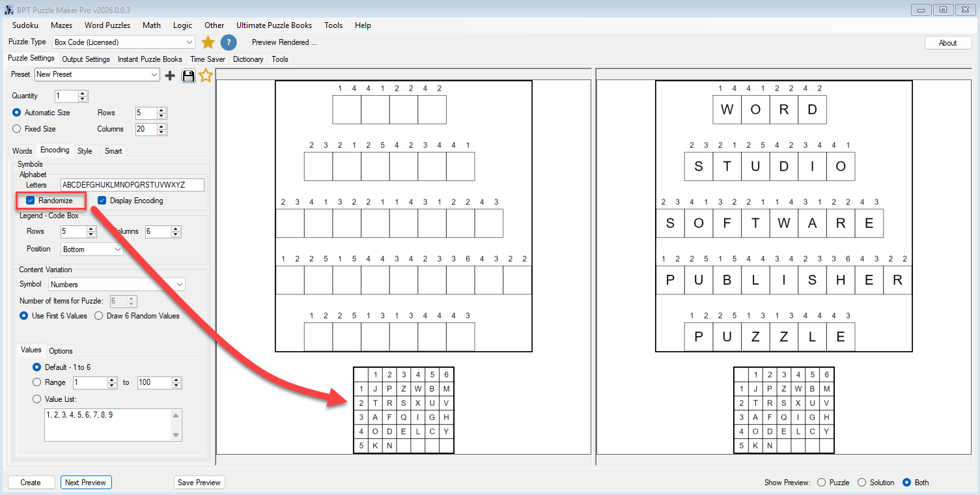Click the Next Preview button
Screen dimensions: 980x495
(86, 483)
